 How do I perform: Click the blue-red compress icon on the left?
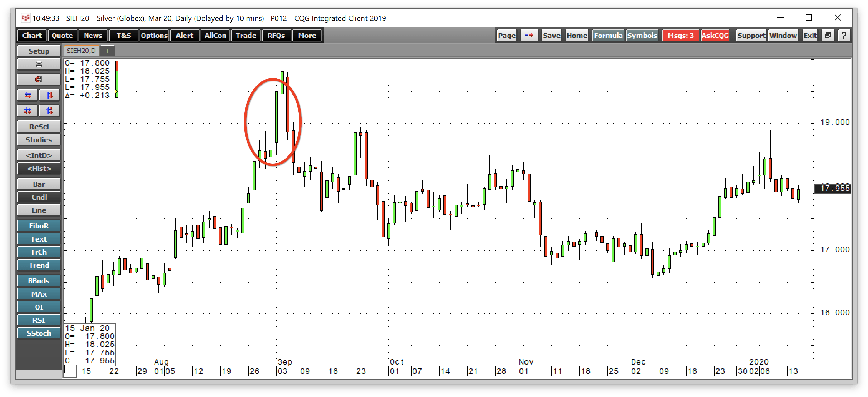tap(27, 110)
